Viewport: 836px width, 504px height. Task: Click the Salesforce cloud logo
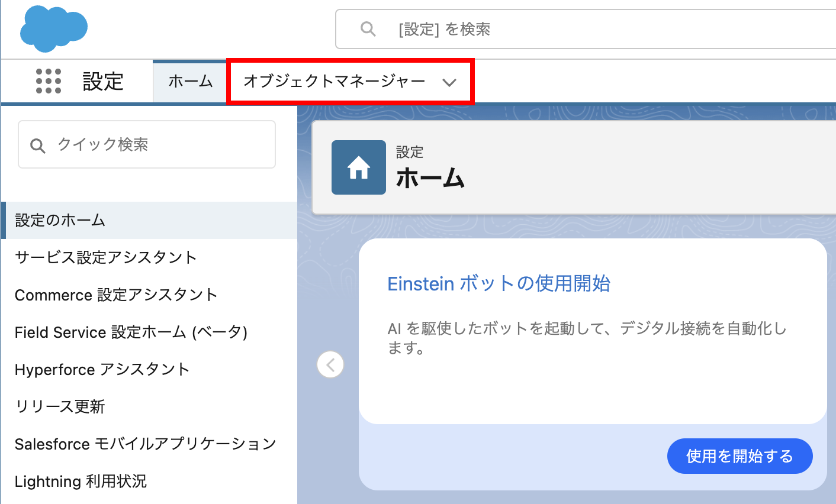tap(53, 28)
